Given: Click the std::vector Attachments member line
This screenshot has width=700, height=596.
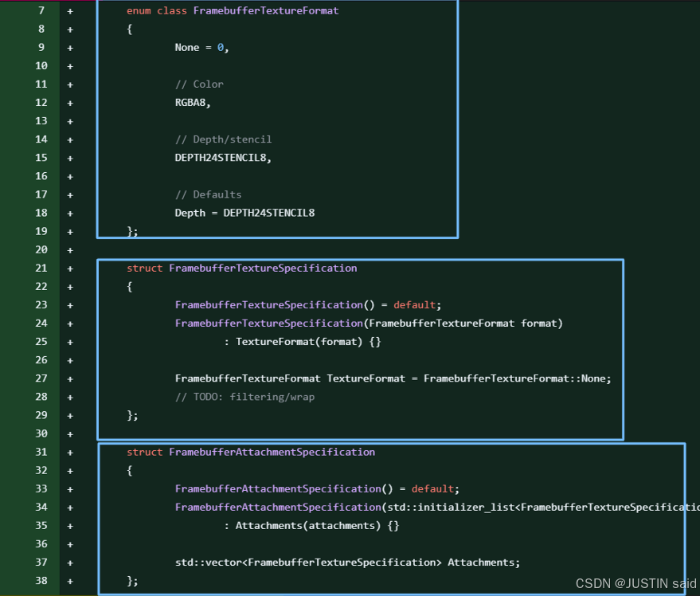Looking at the screenshot, I should pos(347,563).
